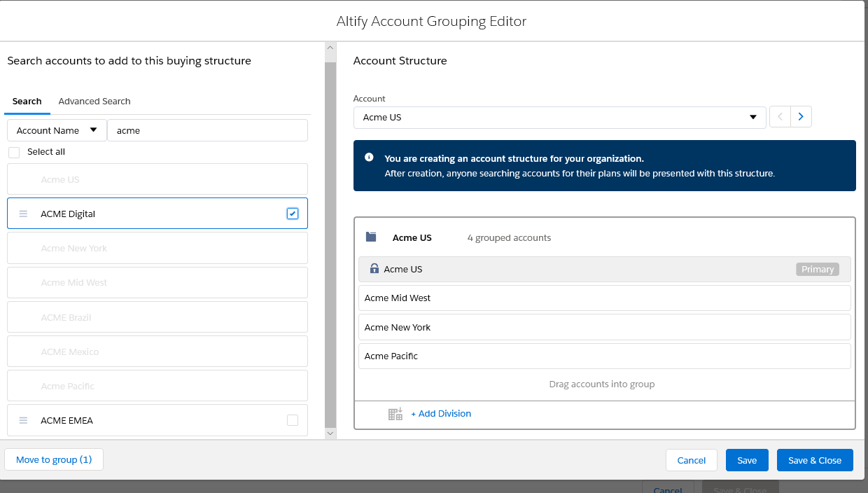
Task: Click the info icon in the blue banner
Action: click(369, 158)
